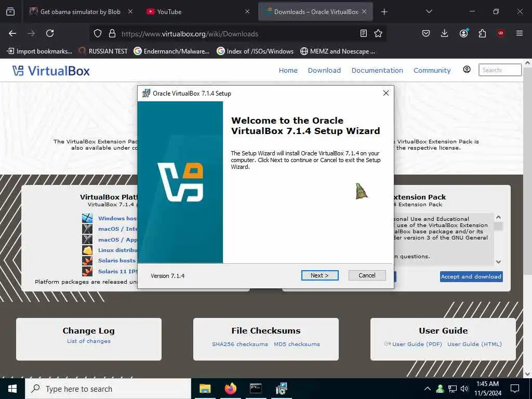The height and width of the screenshot is (399, 532).
Task: Open the terminal taskbar icon
Action: 256,389
